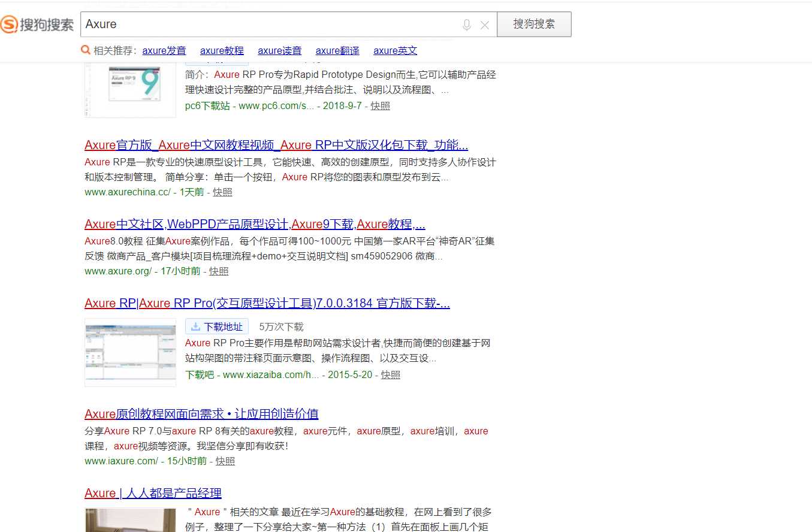Open related suggestion axure读音
This screenshot has width=812, height=532.
(280, 51)
